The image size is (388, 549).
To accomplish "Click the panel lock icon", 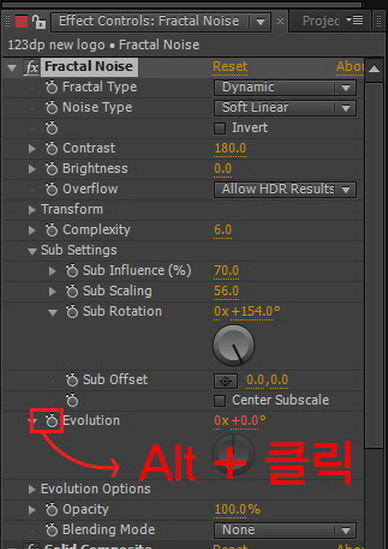I will tap(39, 22).
